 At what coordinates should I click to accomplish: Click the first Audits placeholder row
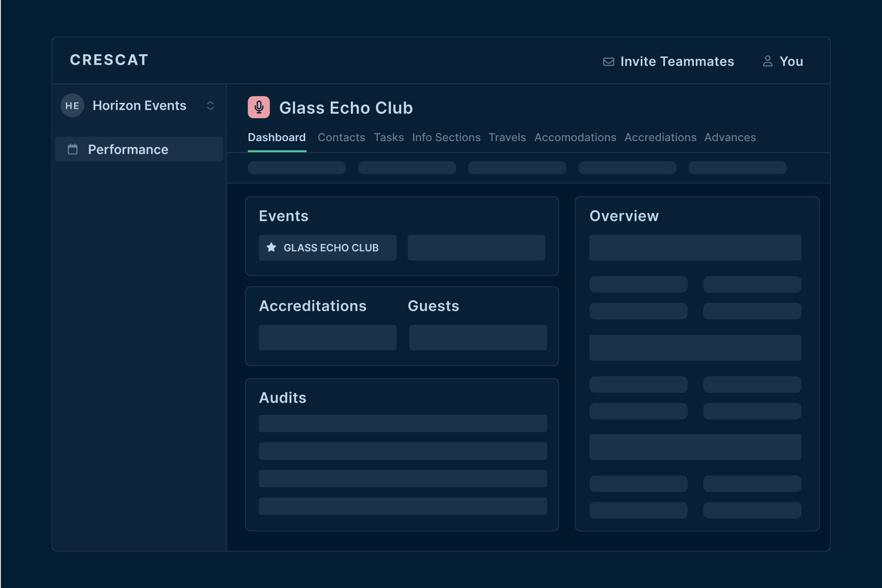pos(403,423)
